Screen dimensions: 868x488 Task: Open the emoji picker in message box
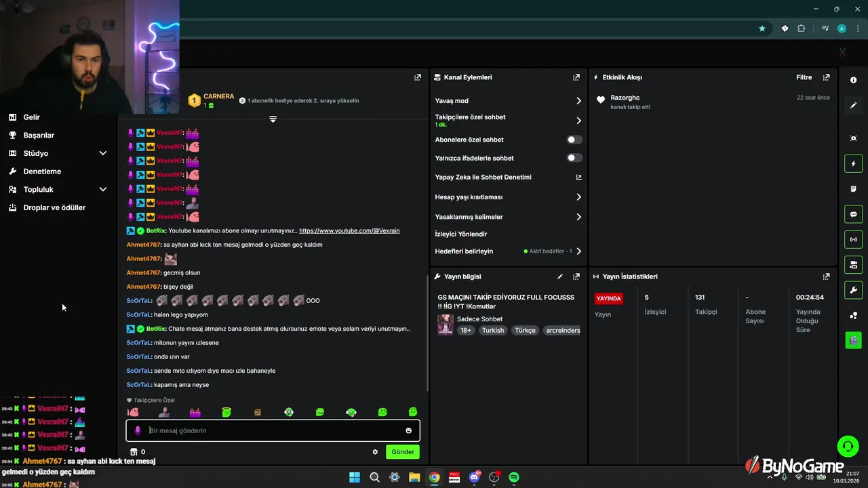pos(409,430)
